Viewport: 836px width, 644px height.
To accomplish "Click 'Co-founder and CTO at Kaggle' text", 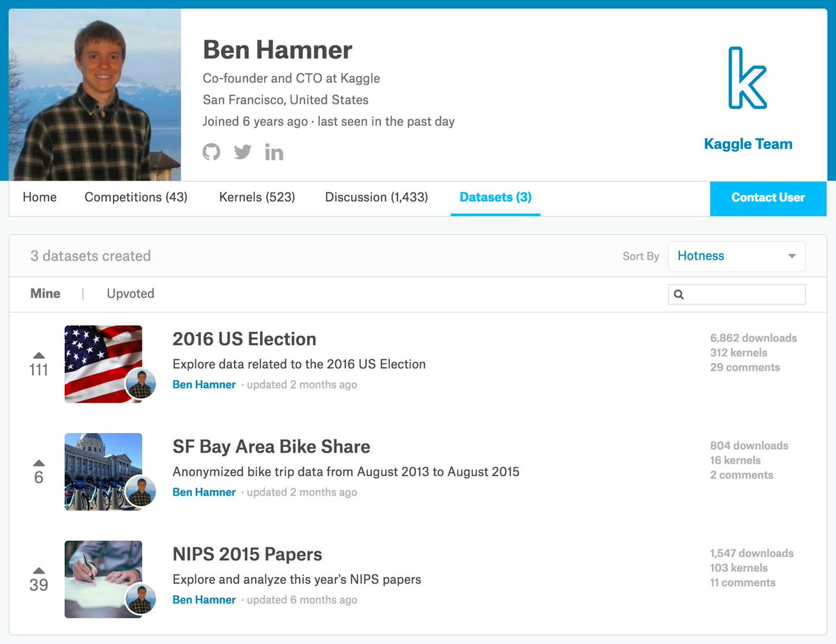I will pyautogui.click(x=291, y=78).
